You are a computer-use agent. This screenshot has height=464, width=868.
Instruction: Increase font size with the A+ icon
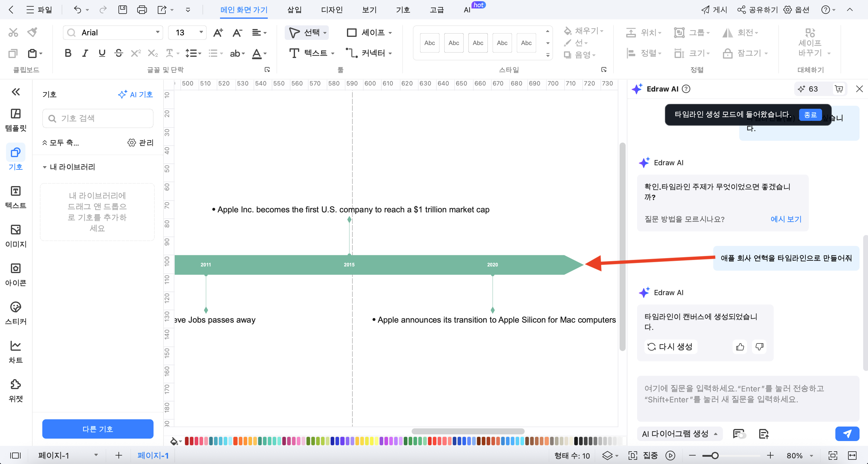(218, 33)
